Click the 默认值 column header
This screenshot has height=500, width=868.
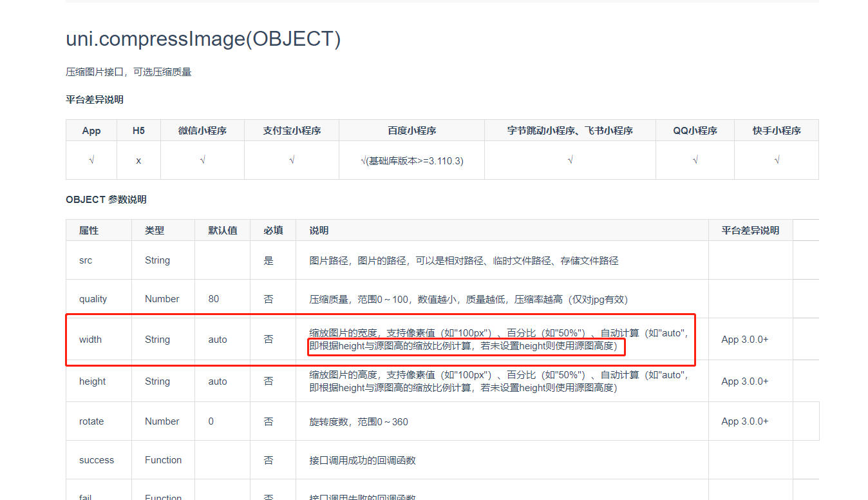coord(223,231)
